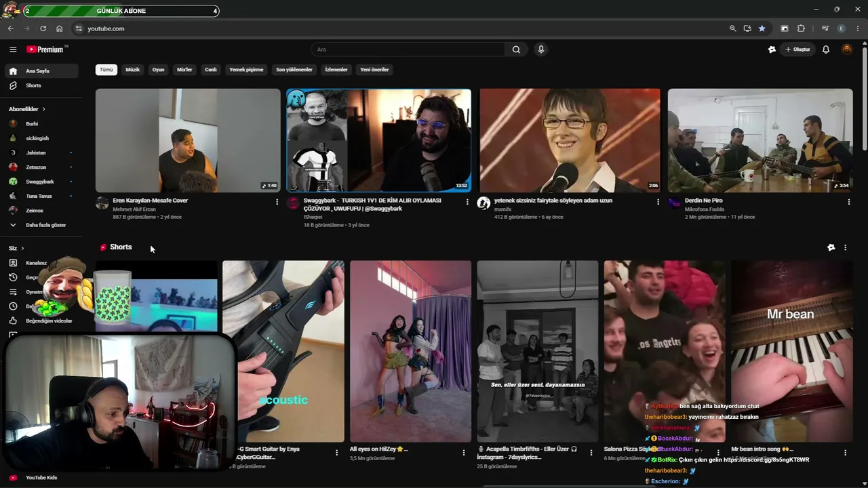868x488 pixels.
Task: Select the Tümü filter chip
Action: point(106,70)
